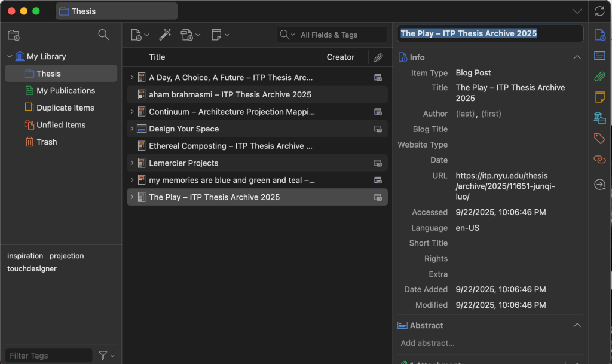
Task: Click the projection tag
Action: 66,256
